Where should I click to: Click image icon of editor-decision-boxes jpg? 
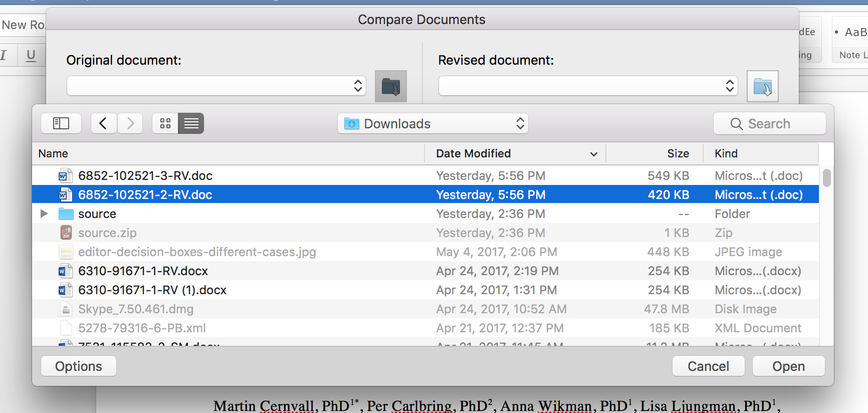coord(66,252)
